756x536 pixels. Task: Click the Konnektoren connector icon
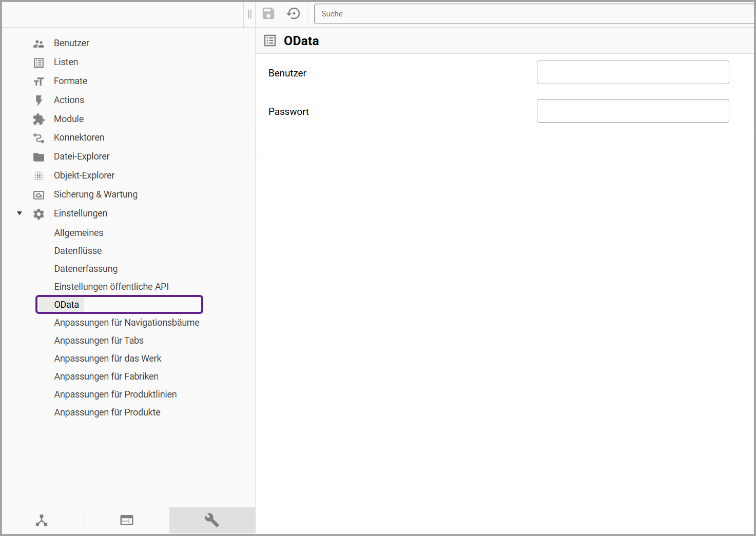(x=39, y=138)
